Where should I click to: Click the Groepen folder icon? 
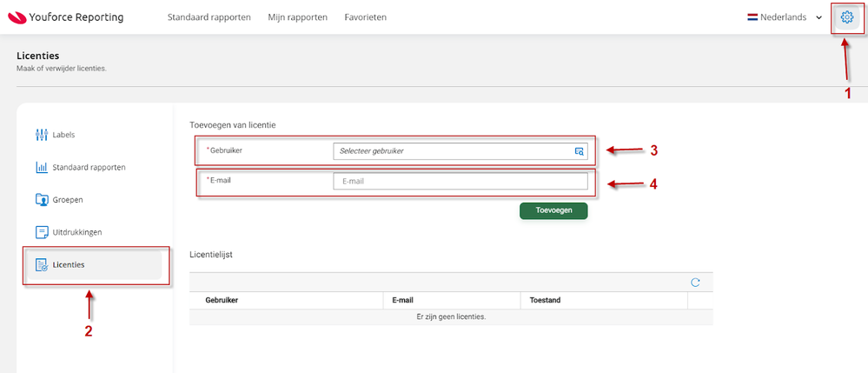tap(42, 200)
